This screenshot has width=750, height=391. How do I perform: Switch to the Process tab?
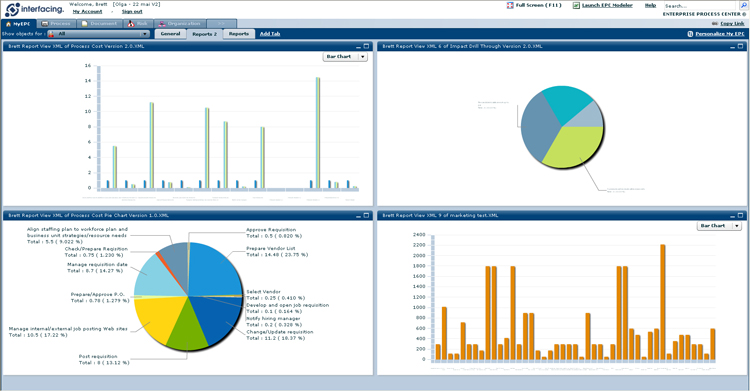[56, 23]
